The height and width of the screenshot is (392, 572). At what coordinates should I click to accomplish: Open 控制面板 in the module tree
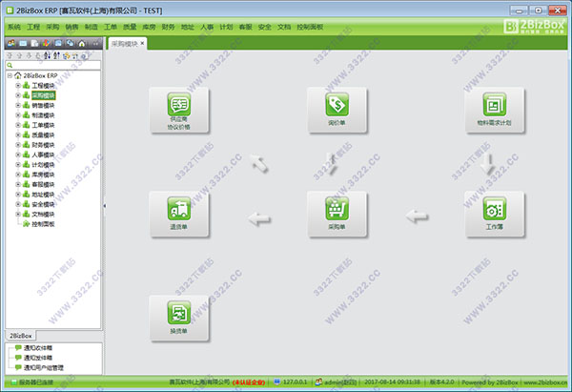(43, 224)
